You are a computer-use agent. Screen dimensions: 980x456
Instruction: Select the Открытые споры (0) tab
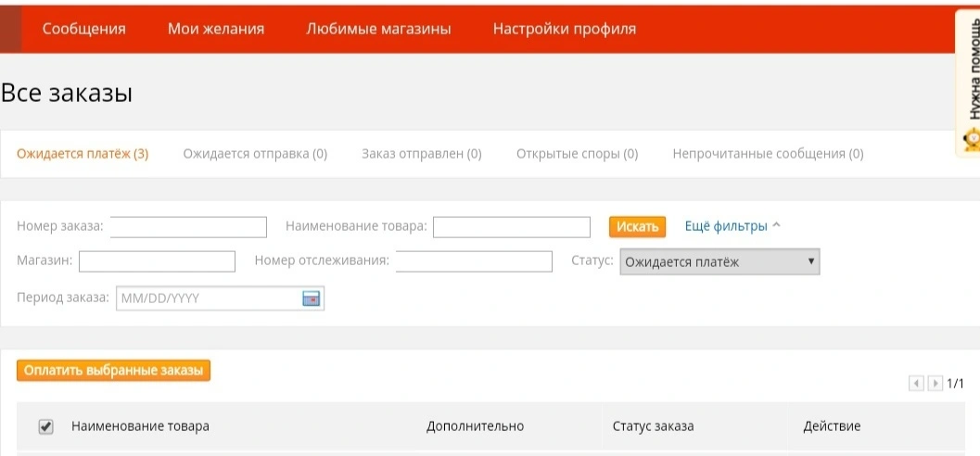click(577, 154)
